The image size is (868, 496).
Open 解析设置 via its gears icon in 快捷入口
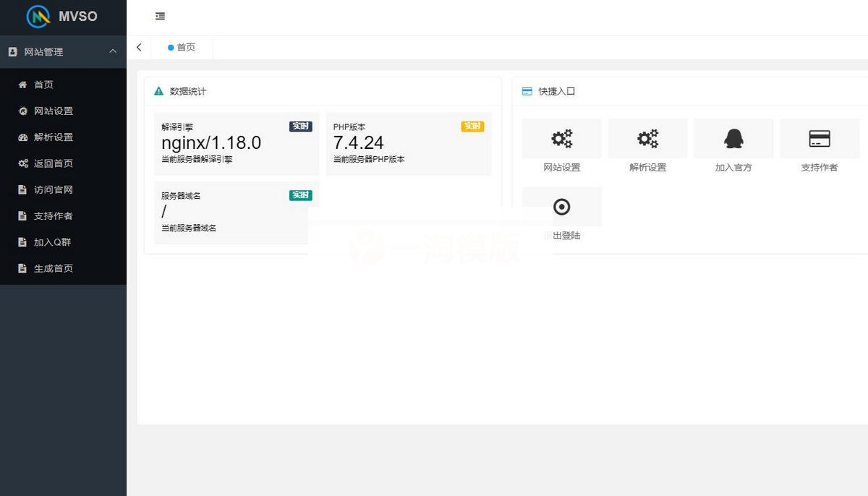click(x=647, y=138)
